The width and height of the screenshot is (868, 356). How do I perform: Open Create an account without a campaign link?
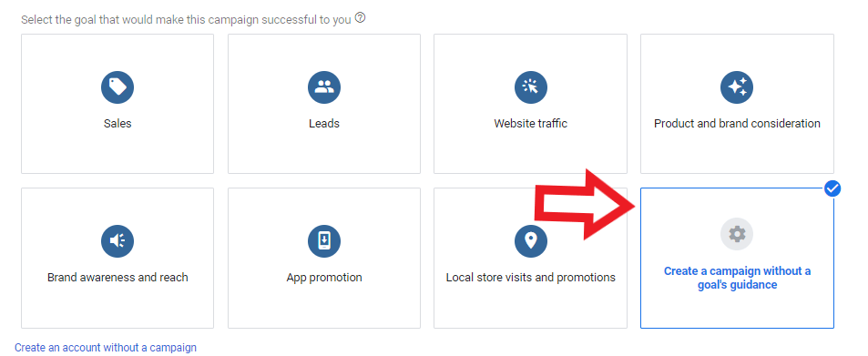(105, 348)
